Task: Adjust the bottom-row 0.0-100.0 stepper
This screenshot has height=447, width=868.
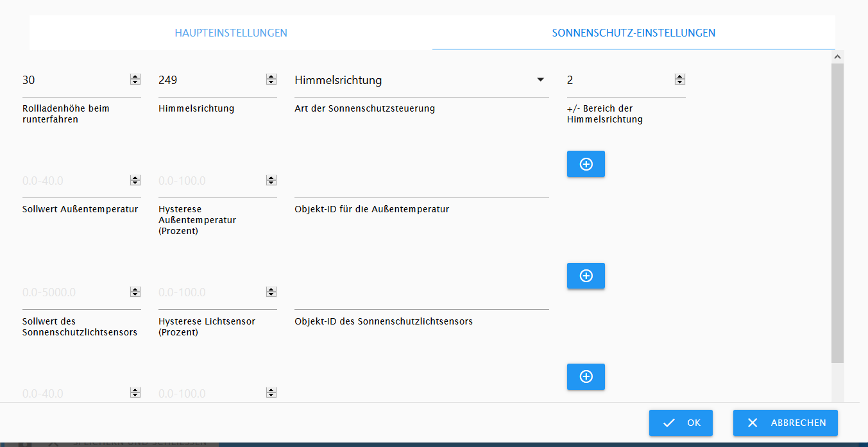Action: (271, 392)
